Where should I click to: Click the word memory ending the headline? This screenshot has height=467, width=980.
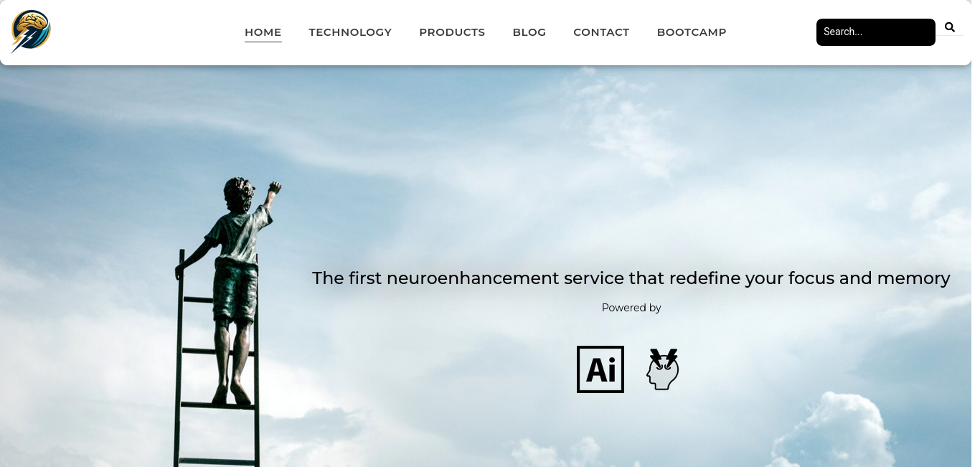pos(913,279)
